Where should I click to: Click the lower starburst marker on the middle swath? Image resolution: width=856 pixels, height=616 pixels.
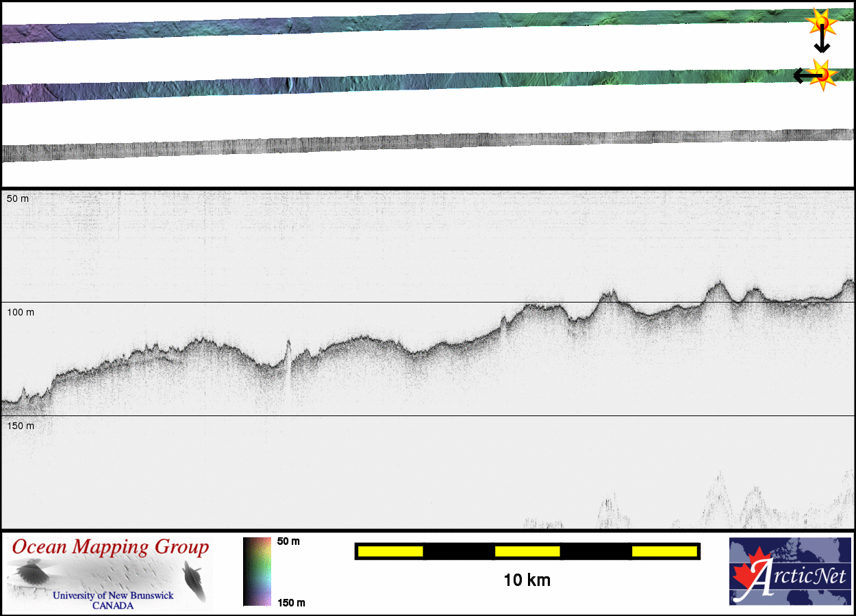tap(822, 73)
